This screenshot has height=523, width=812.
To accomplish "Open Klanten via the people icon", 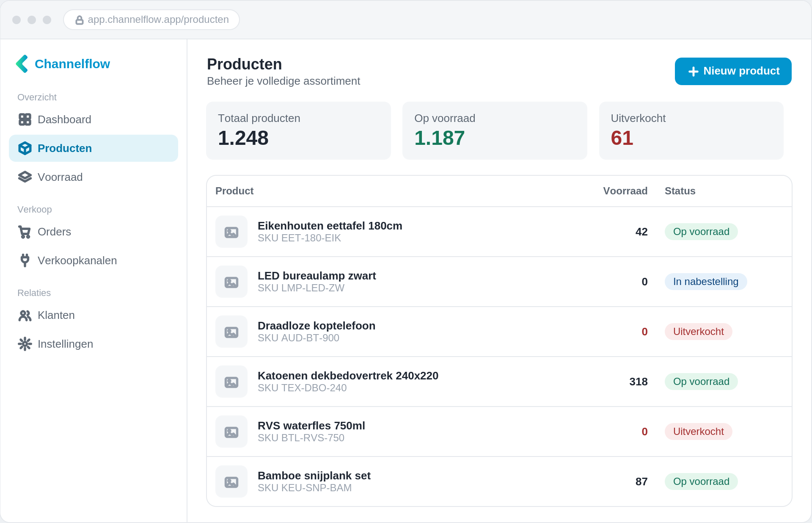I will click(25, 315).
